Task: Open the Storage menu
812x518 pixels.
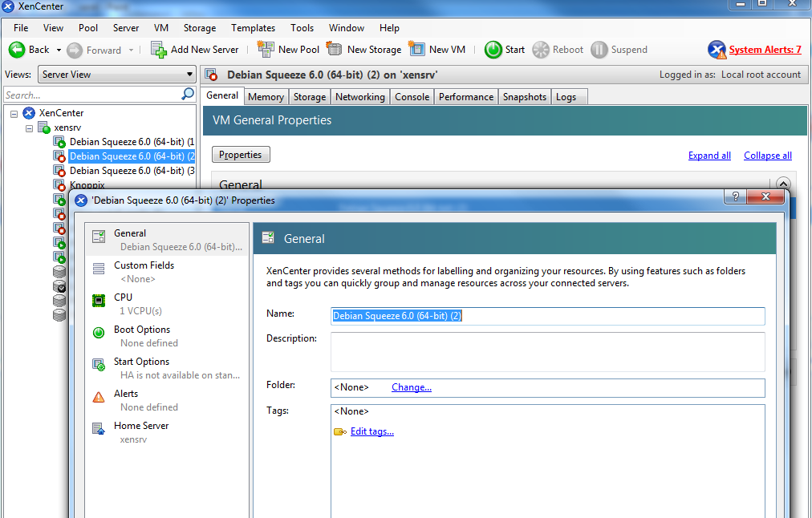Action: pos(200,28)
